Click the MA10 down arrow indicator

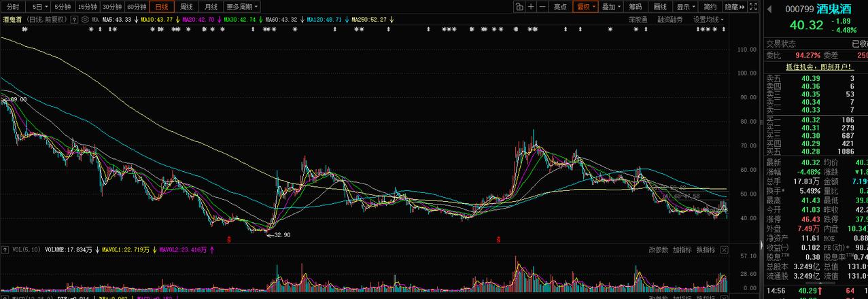point(176,20)
